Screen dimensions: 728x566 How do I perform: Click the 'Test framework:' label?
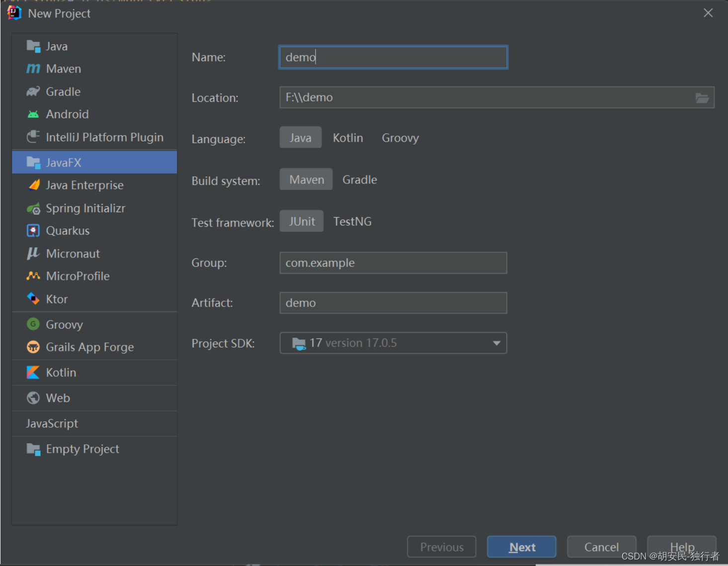click(233, 223)
